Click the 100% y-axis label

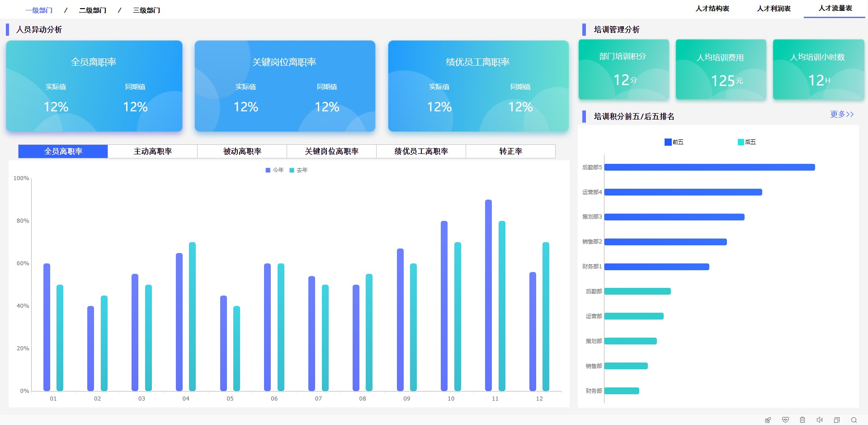coord(21,178)
